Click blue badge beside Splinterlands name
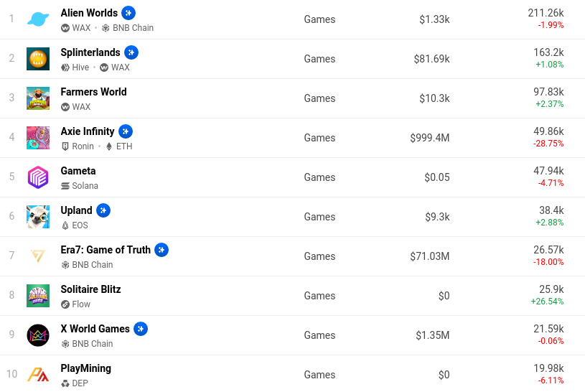Viewport: 585px width, 392px height. tap(131, 52)
